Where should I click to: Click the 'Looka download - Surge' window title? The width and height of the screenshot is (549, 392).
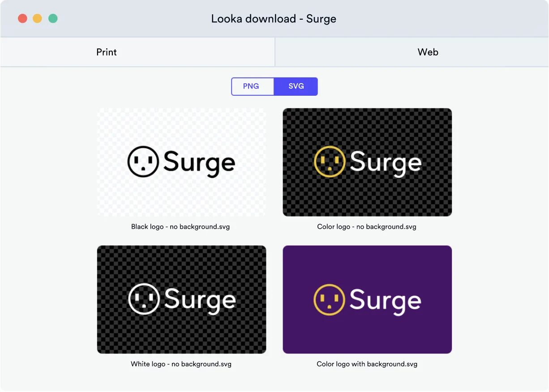pyautogui.click(x=274, y=19)
